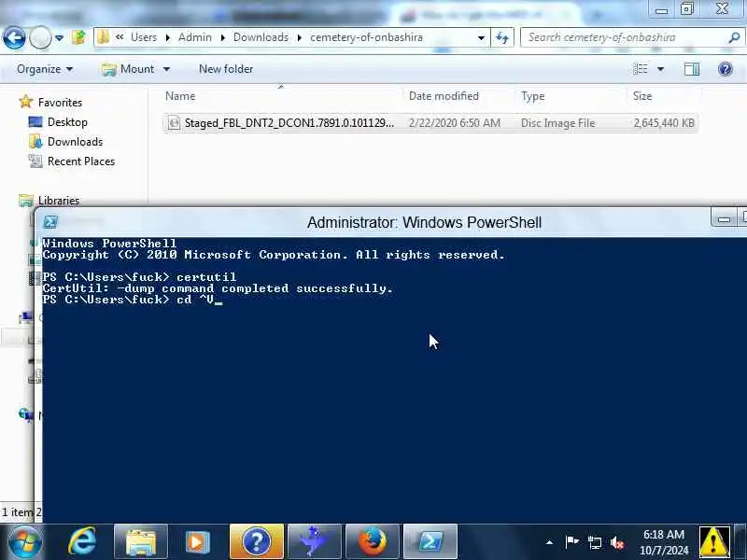Open Favorites in the navigation pane

pos(60,103)
